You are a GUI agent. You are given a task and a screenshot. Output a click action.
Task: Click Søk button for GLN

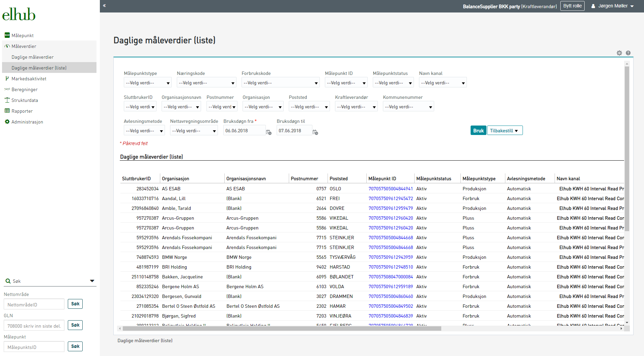tap(75, 325)
